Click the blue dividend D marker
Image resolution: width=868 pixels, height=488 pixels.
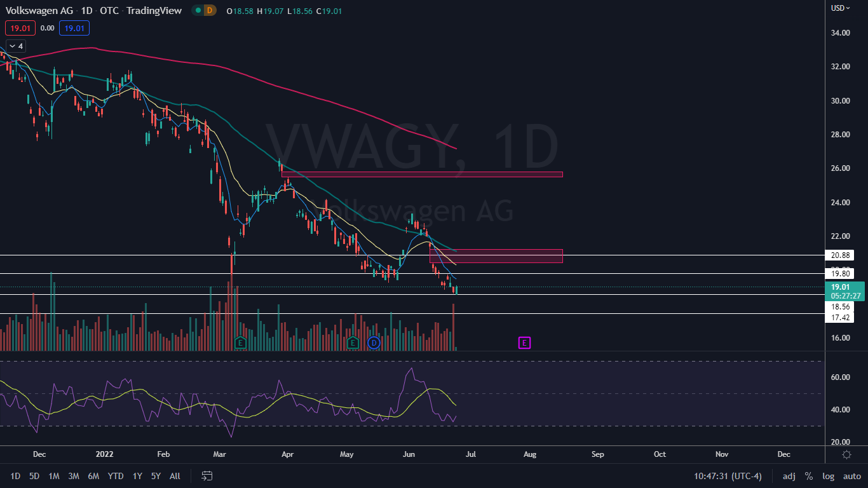pos(374,343)
